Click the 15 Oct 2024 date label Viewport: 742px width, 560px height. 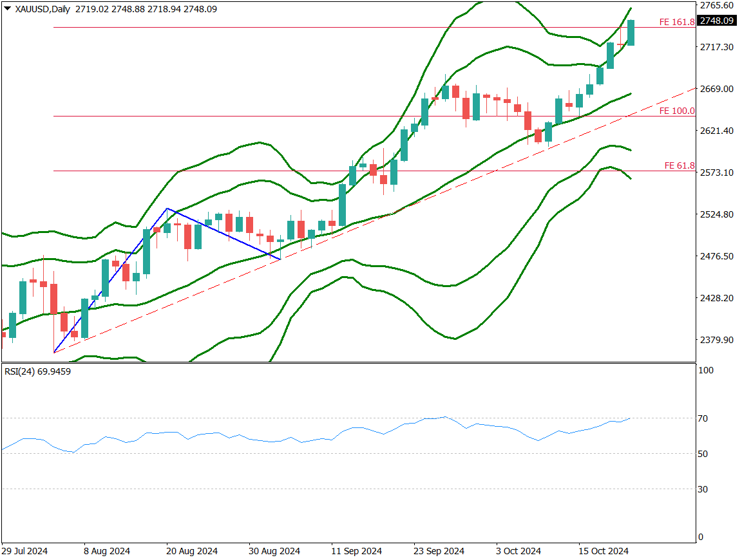[x=603, y=551]
